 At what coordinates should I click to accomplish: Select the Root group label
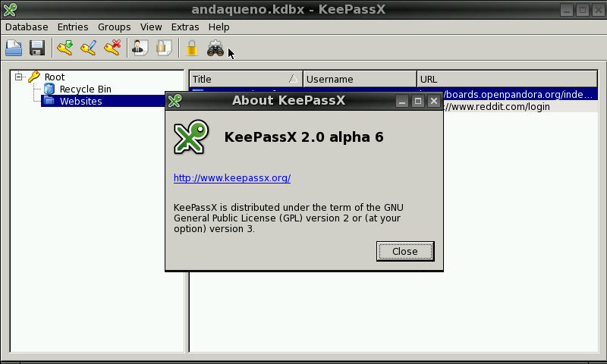(x=55, y=77)
